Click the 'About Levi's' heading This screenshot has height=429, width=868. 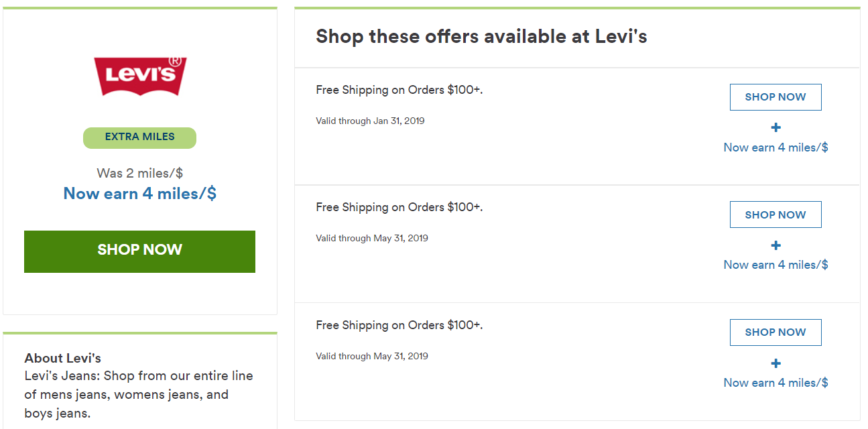point(63,358)
